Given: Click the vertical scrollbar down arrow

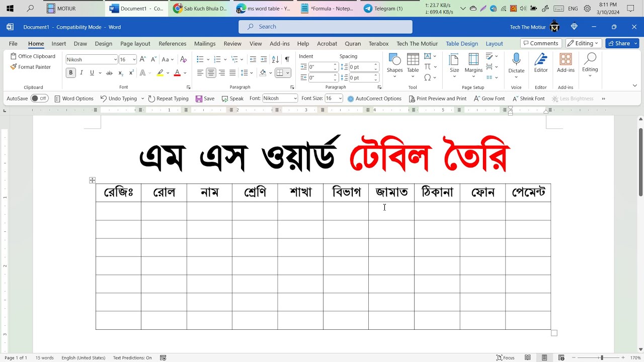Looking at the screenshot, I should (640, 349).
